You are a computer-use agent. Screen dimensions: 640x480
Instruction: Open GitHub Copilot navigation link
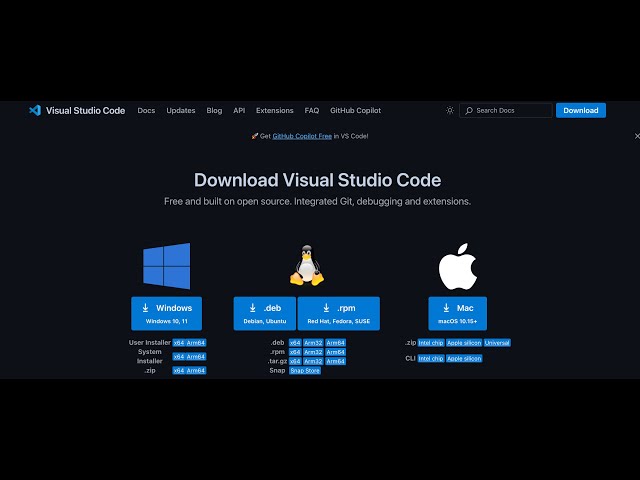[356, 111]
